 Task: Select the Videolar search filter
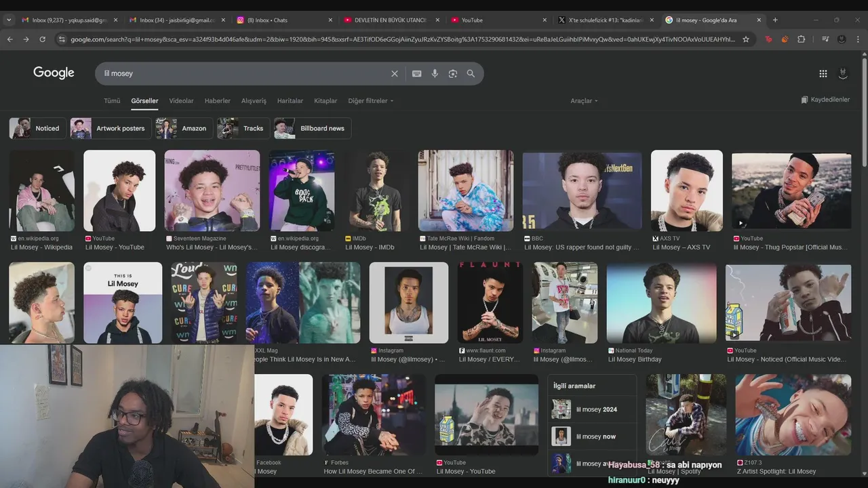pos(181,101)
